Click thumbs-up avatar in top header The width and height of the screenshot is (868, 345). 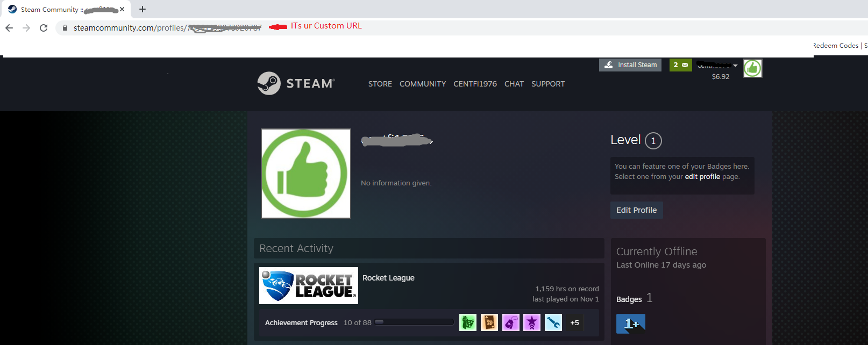753,68
